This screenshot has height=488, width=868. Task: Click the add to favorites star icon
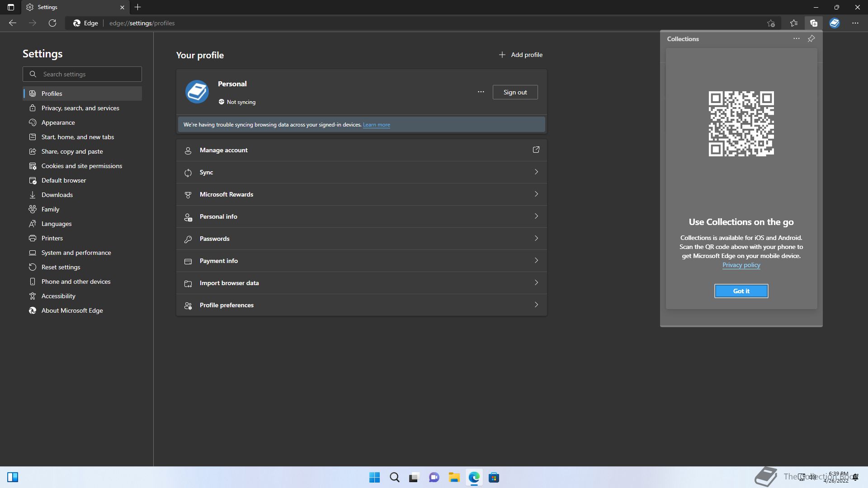tap(771, 23)
